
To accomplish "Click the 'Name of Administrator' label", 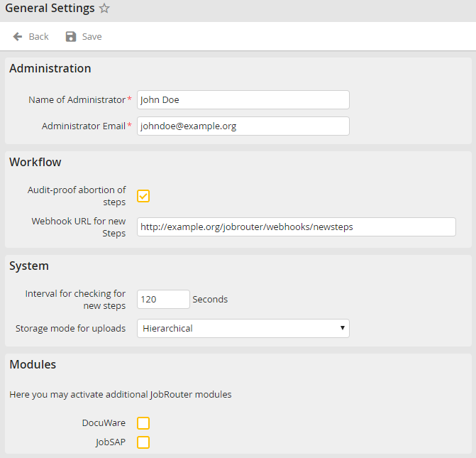I will tap(77, 99).
